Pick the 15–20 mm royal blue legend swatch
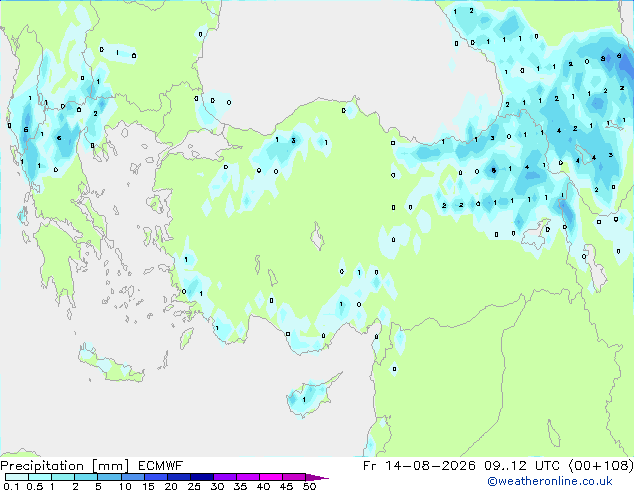This screenshot has height=490, width=634. (156, 477)
